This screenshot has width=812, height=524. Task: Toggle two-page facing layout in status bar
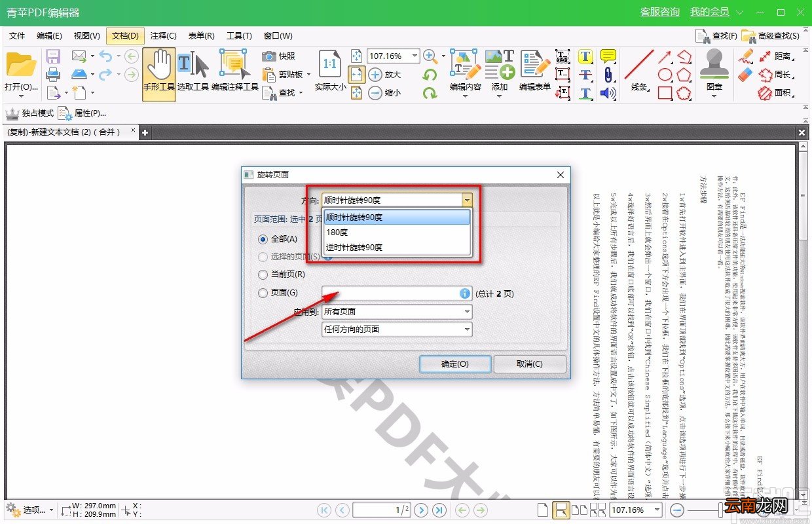[579, 510]
